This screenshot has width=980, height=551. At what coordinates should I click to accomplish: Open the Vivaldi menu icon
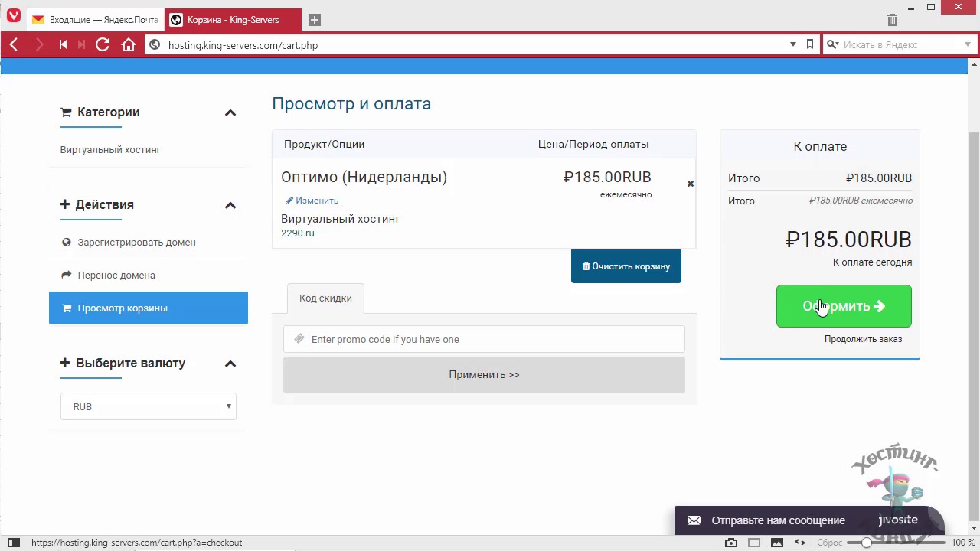point(13,16)
